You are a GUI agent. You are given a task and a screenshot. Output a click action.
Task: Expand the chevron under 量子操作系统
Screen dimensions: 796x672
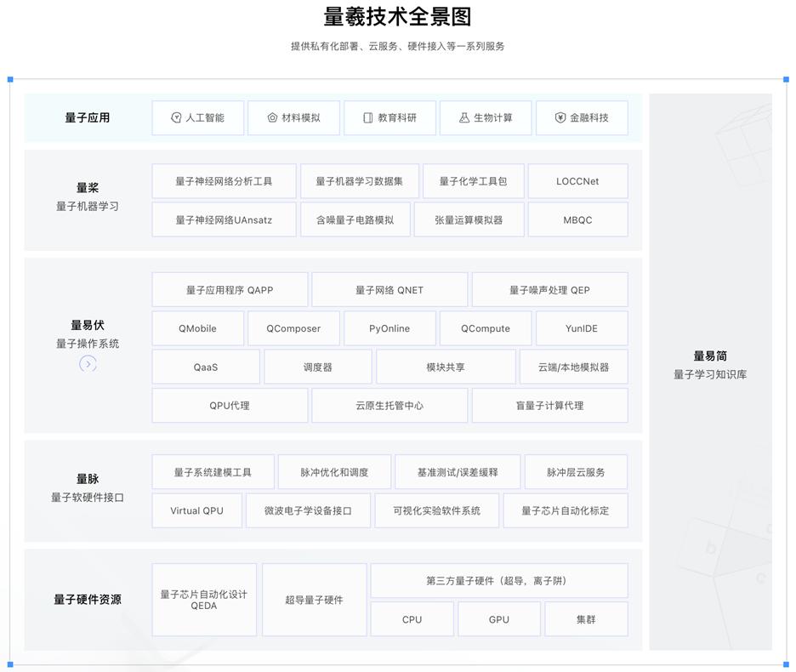coord(88,363)
